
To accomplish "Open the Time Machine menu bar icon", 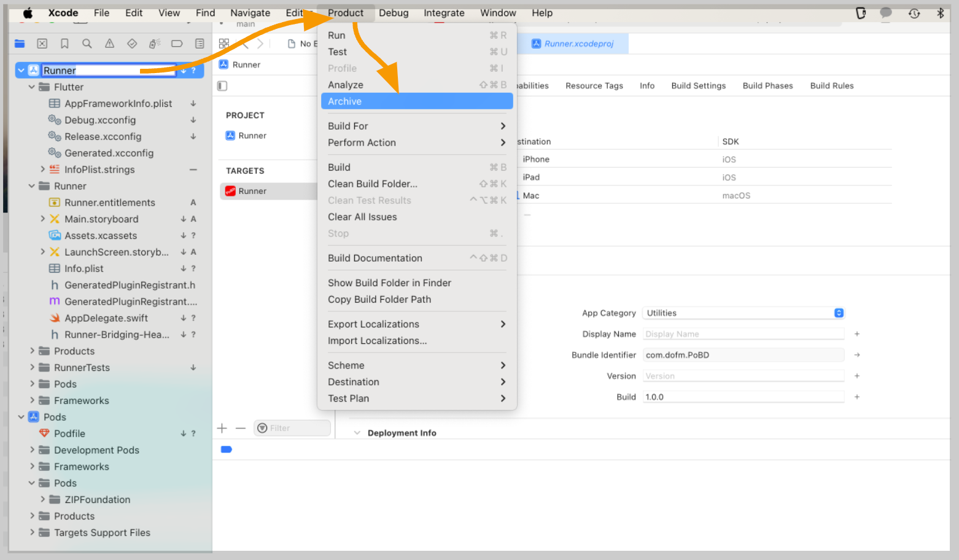I will click(x=914, y=13).
